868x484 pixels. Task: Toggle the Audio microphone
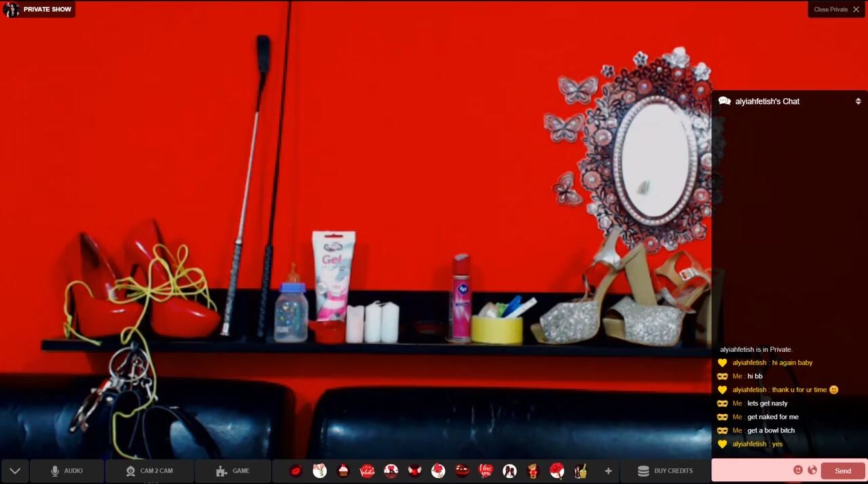66,471
